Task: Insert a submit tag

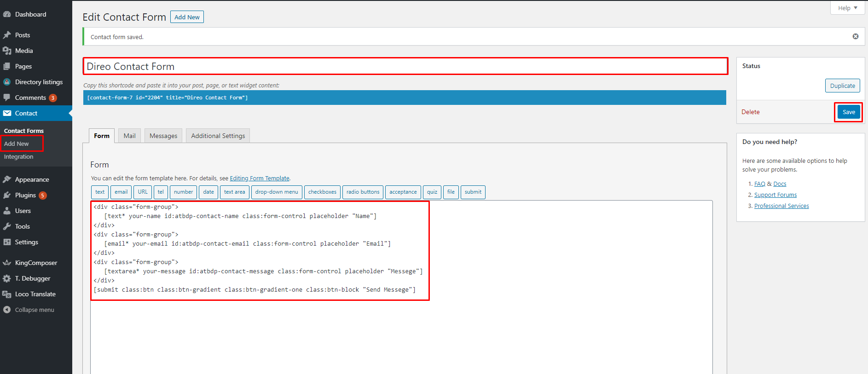Action: 473,192
